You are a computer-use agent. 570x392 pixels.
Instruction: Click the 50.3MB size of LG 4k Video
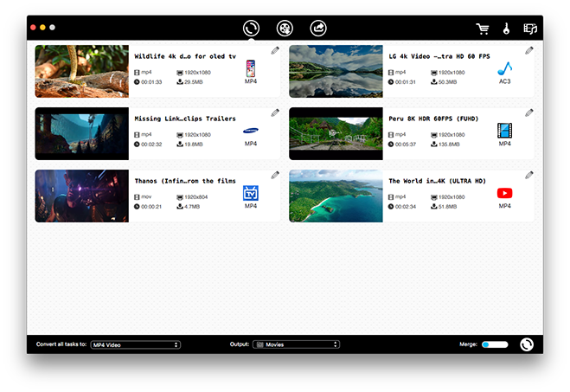[x=447, y=82]
